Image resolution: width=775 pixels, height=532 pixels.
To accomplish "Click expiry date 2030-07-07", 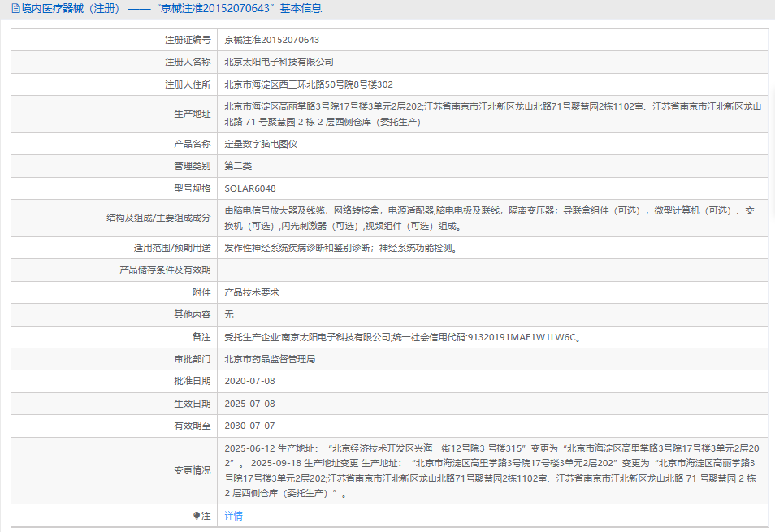I will 249,426.
